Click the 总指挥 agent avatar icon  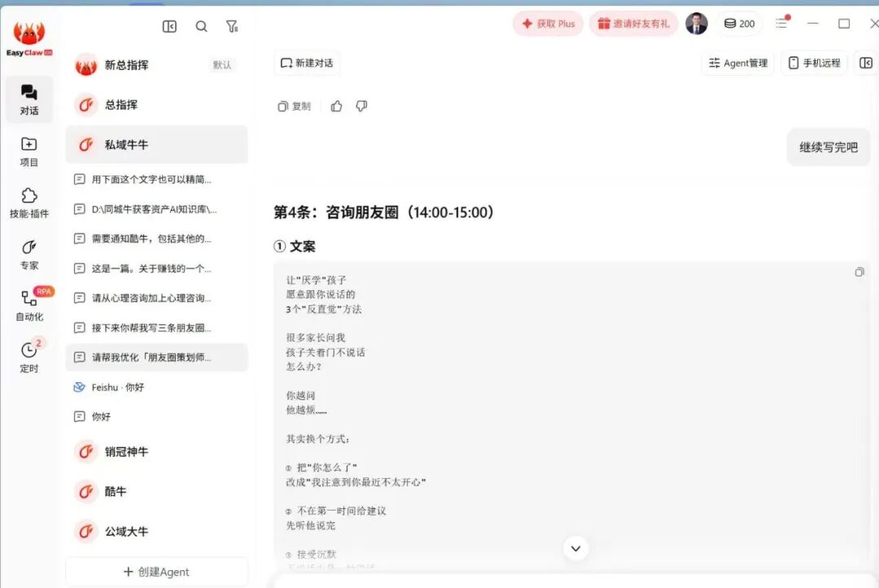click(x=85, y=105)
